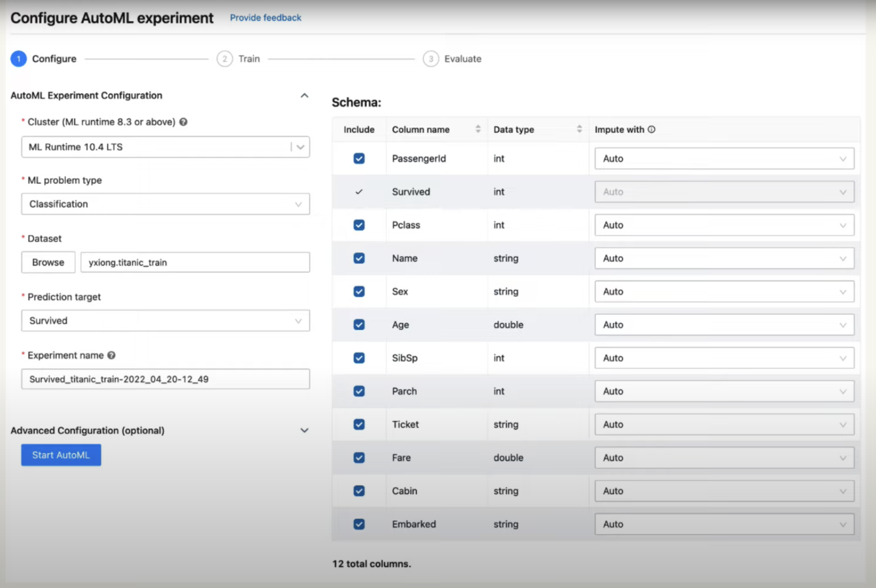Uncheck the PassengerId include checkbox
The width and height of the screenshot is (876, 588).
point(359,159)
